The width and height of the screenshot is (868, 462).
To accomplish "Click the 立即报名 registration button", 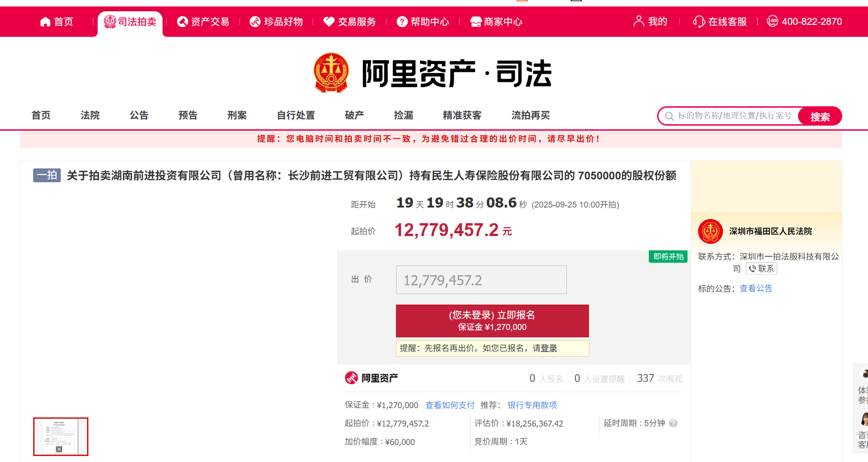I will (492, 321).
